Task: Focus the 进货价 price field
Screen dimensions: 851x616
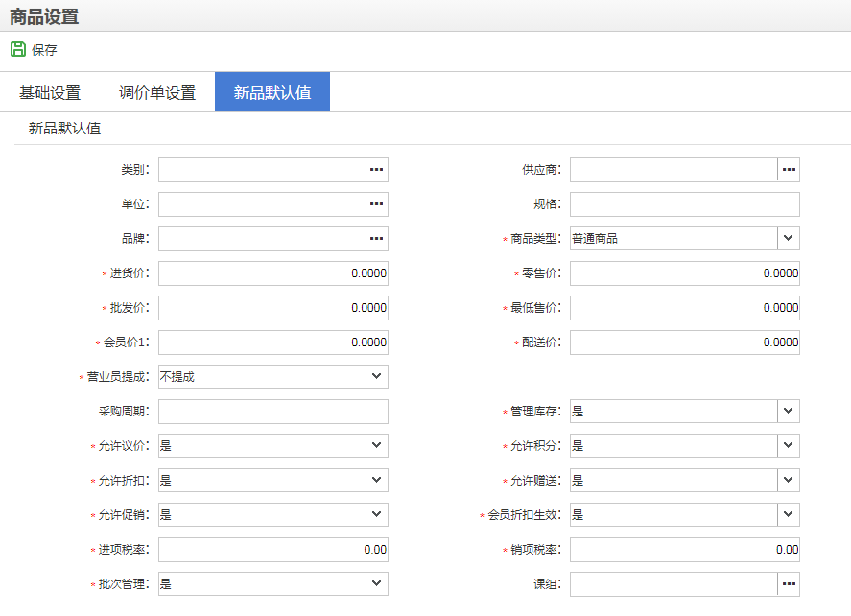Action: click(272, 273)
